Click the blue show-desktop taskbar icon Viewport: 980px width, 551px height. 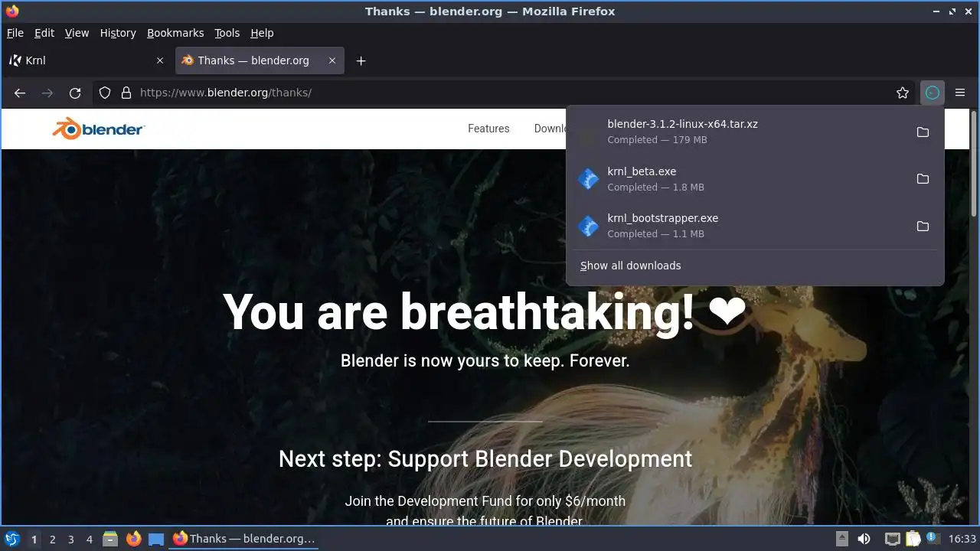coord(156,539)
